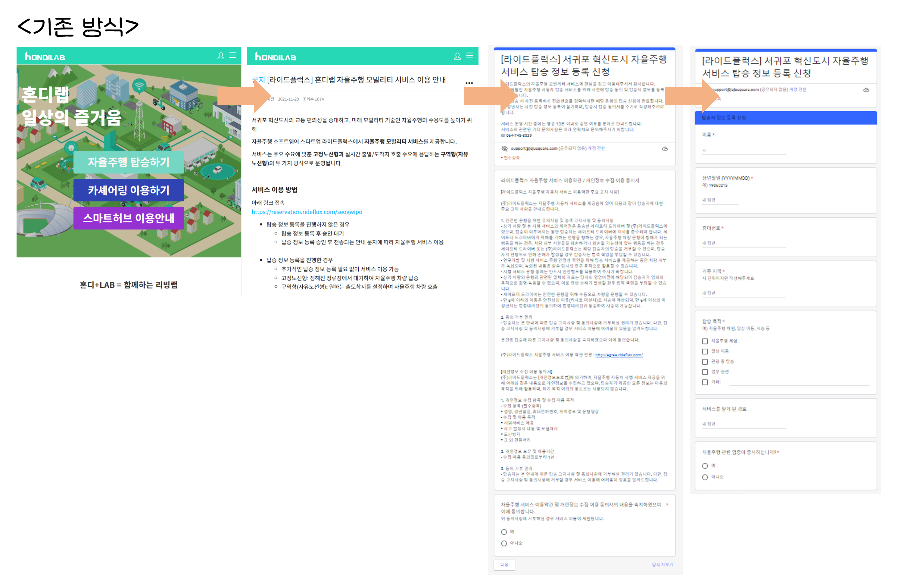Click the 스마트허브 이용안내 button

pyautogui.click(x=128, y=218)
